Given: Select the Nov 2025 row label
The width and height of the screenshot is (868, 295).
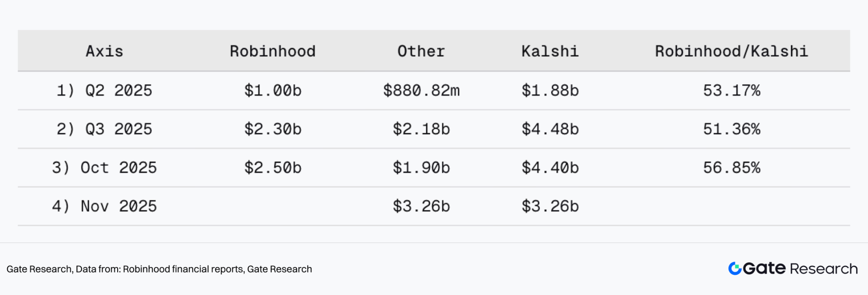Looking at the screenshot, I should pyautogui.click(x=105, y=206).
